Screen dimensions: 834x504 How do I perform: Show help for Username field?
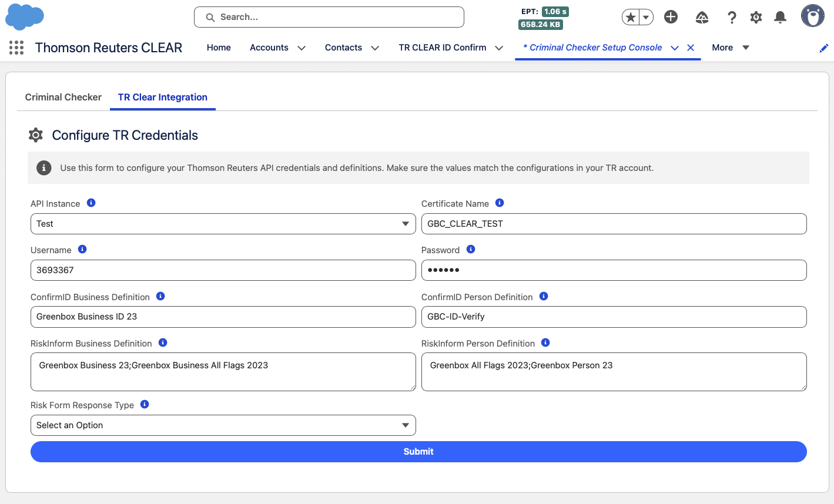pos(82,249)
